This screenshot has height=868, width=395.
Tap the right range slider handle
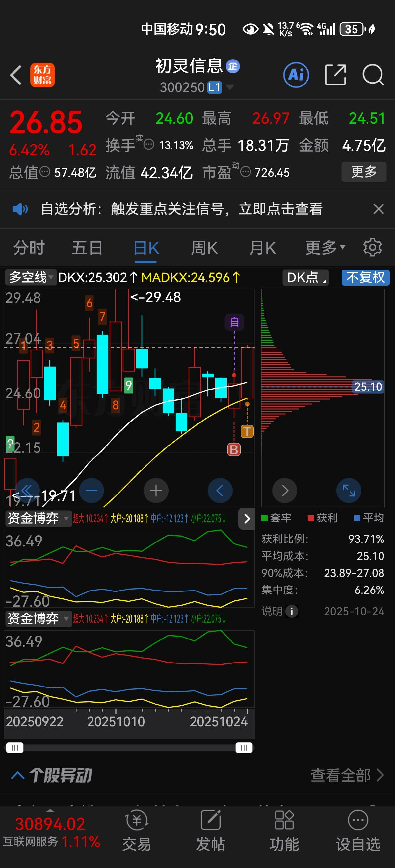pyautogui.click(x=244, y=748)
